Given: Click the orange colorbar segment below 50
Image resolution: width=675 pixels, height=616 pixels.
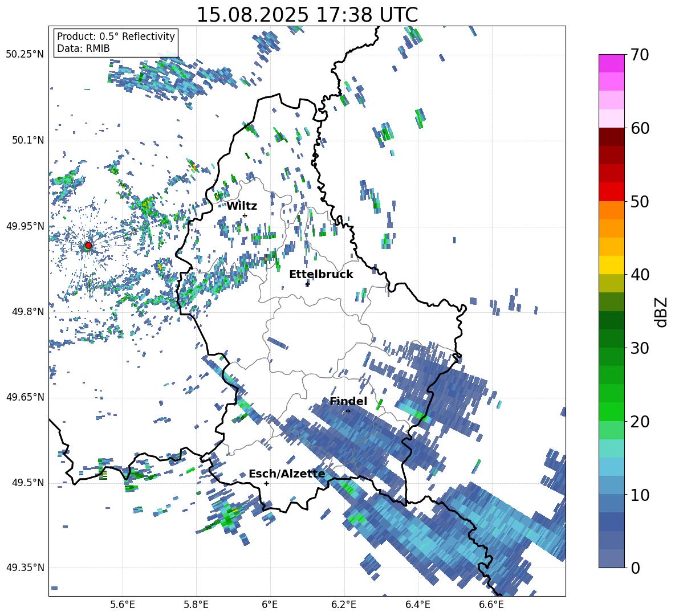Looking at the screenshot, I should [x=612, y=210].
